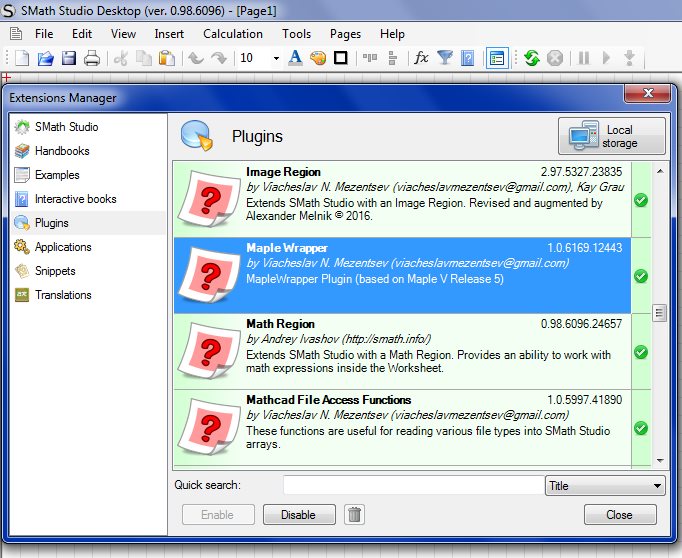
Task: Click scrollbar down arrow in plugin list
Action: [x=659, y=459]
